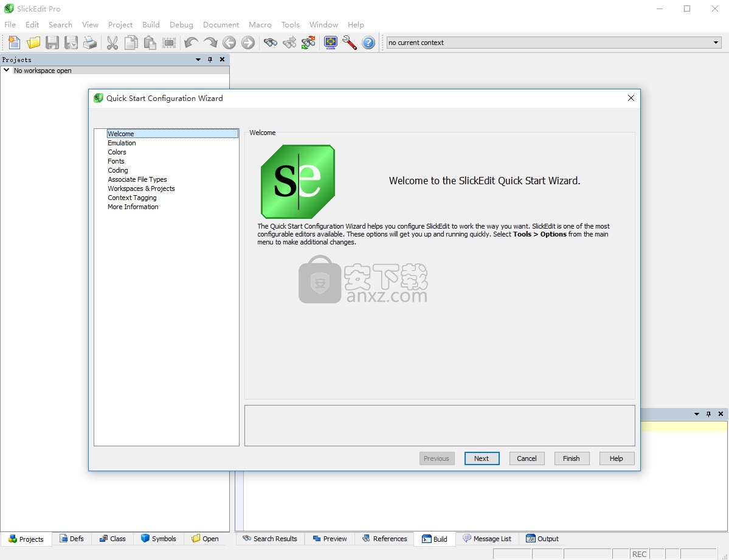Switch to the Defs tab
The width and height of the screenshot is (729, 560).
[x=72, y=539]
